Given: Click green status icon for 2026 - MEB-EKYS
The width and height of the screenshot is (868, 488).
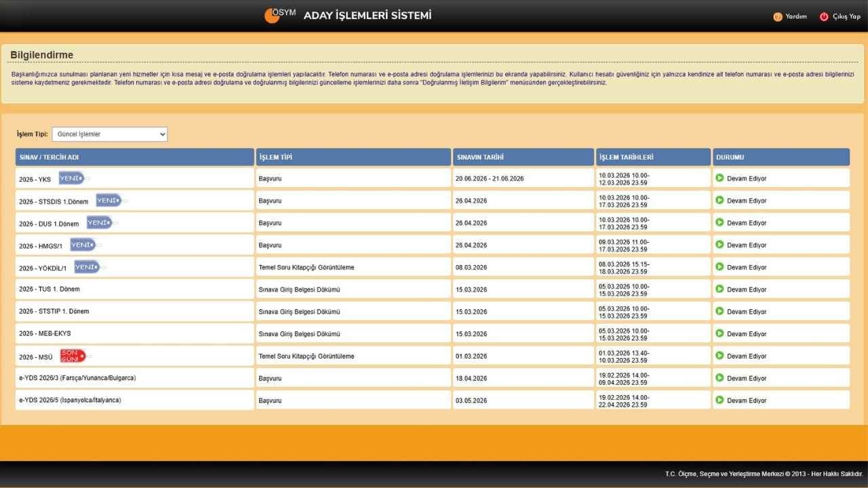Looking at the screenshot, I should (x=719, y=333).
